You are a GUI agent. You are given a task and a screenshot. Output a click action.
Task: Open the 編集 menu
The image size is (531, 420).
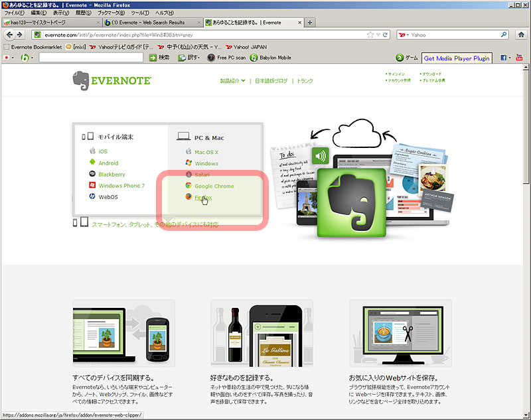tap(38, 13)
